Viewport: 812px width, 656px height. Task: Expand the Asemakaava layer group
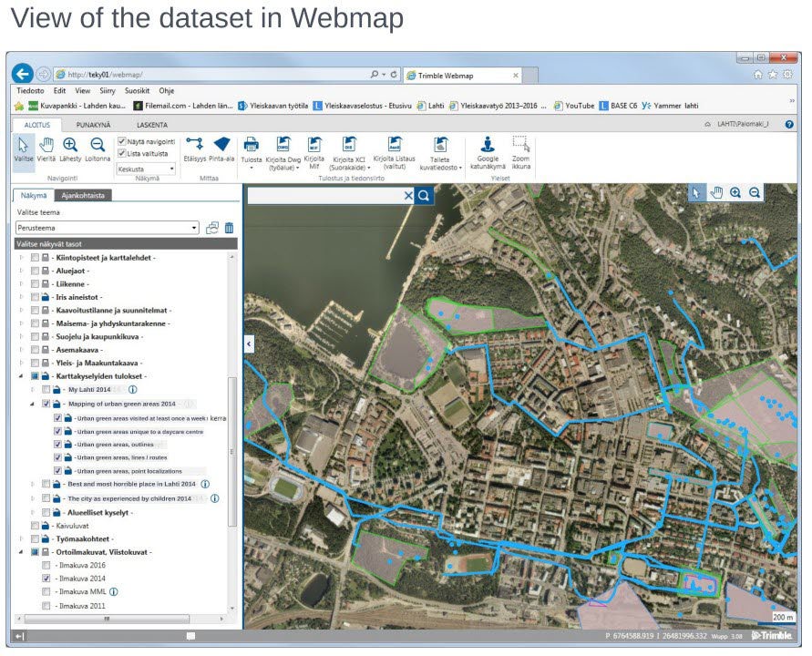tap(22, 349)
